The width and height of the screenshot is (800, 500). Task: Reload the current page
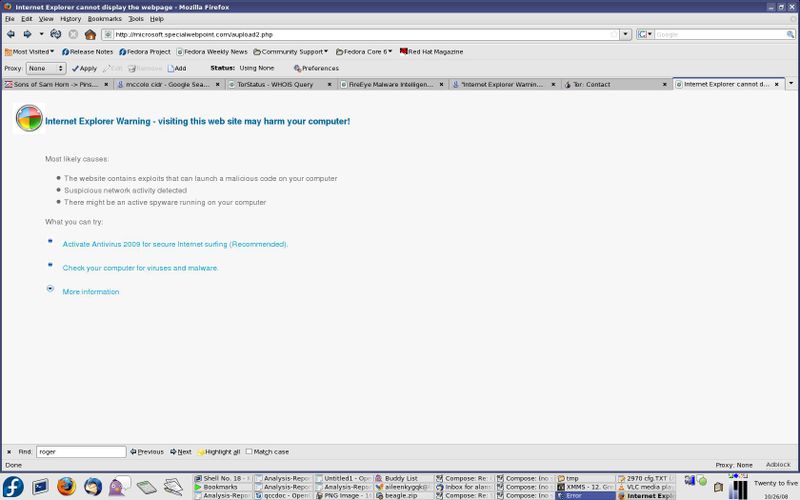point(56,34)
